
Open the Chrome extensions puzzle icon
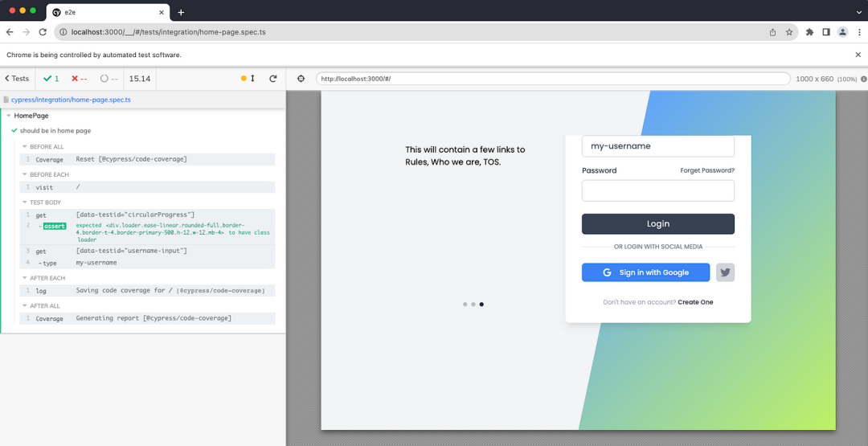(x=809, y=32)
